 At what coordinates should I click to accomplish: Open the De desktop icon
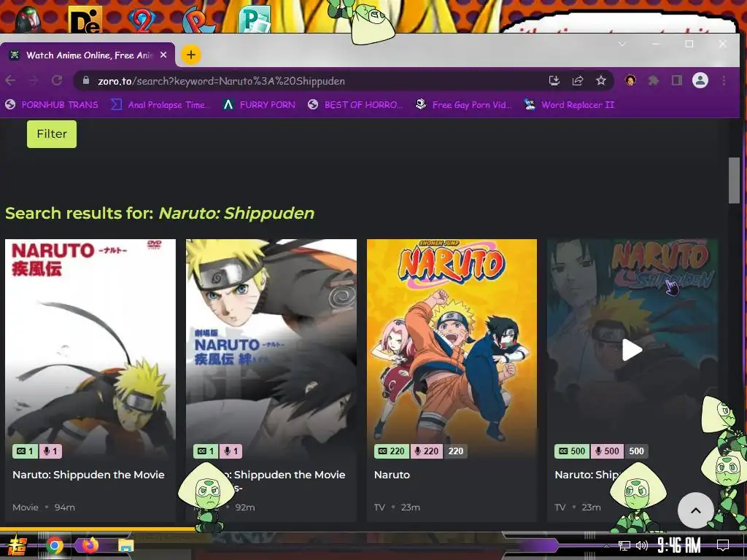pyautogui.click(x=85, y=20)
